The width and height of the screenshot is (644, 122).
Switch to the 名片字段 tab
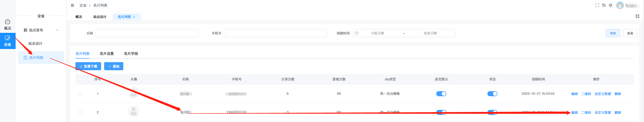click(x=131, y=54)
